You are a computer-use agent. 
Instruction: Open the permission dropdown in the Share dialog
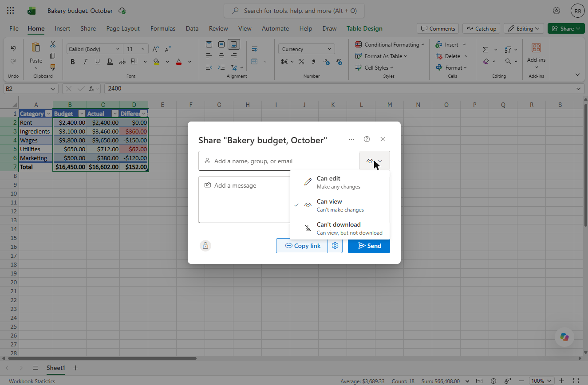375,161
